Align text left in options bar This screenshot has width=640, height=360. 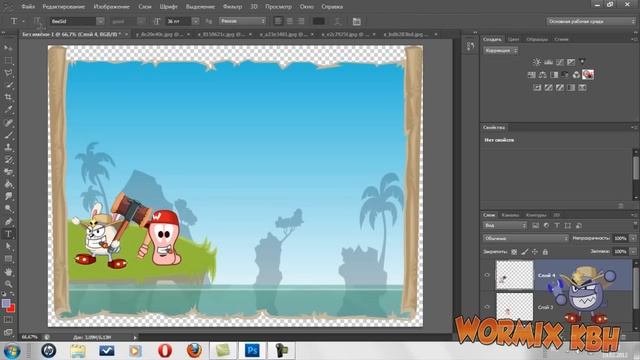278,21
